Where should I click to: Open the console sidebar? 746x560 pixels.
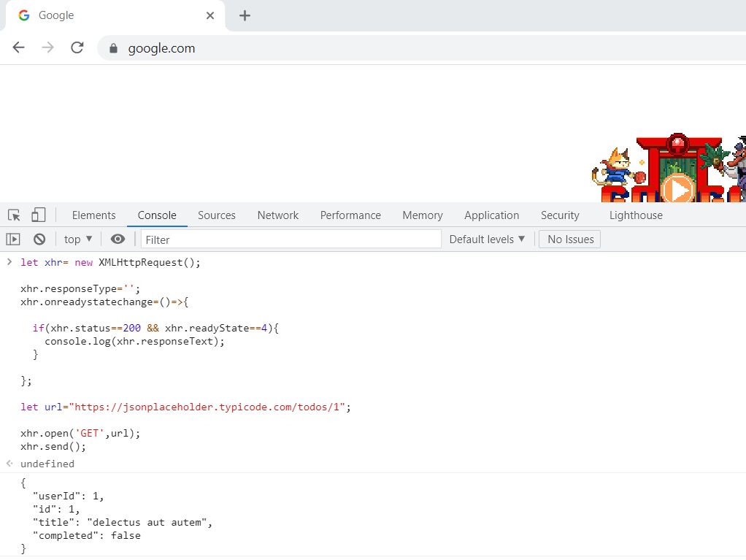pyautogui.click(x=13, y=239)
